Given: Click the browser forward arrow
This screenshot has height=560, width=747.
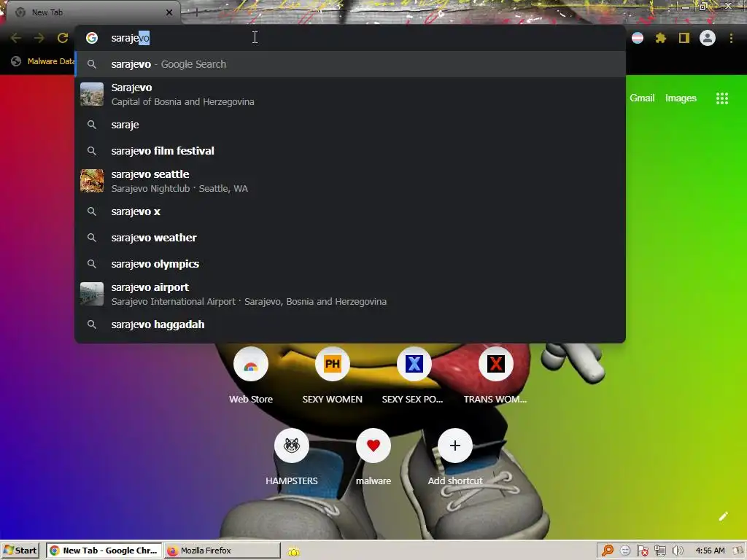Looking at the screenshot, I should (x=39, y=38).
